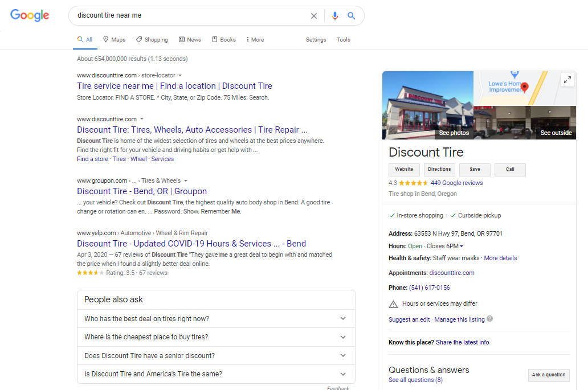The image size is (588, 390).
Task: Open search Settings
Action: (x=316, y=40)
